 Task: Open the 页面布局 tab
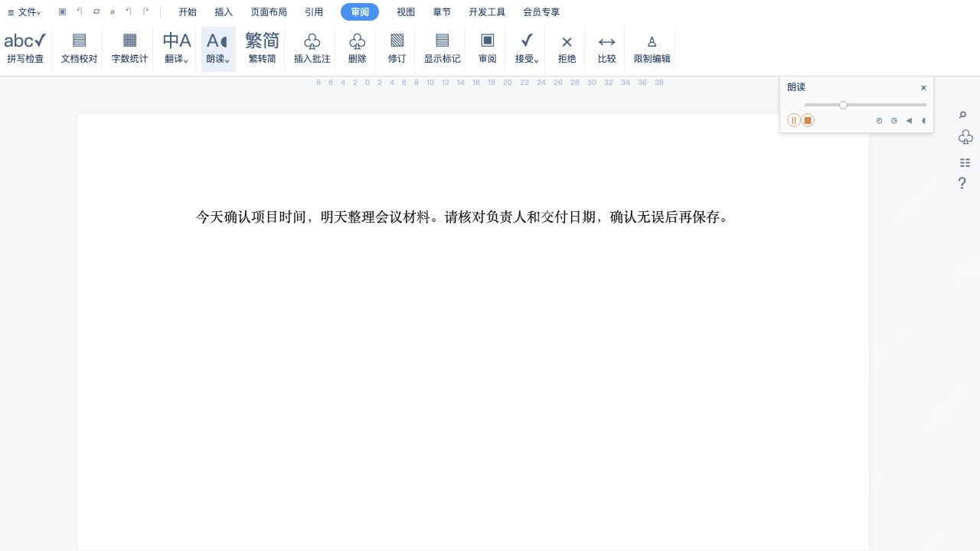tap(269, 12)
